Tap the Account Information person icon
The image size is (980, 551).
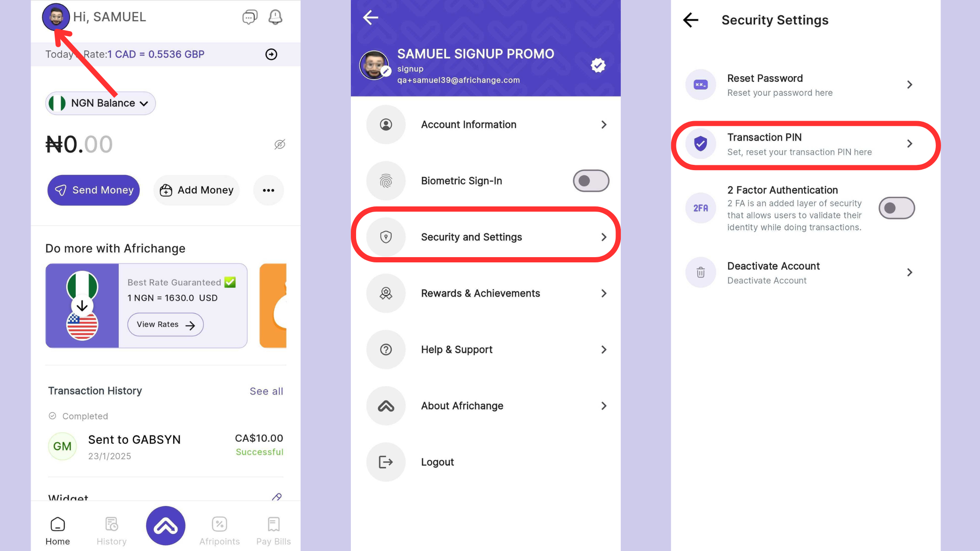pyautogui.click(x=386, y=125)
